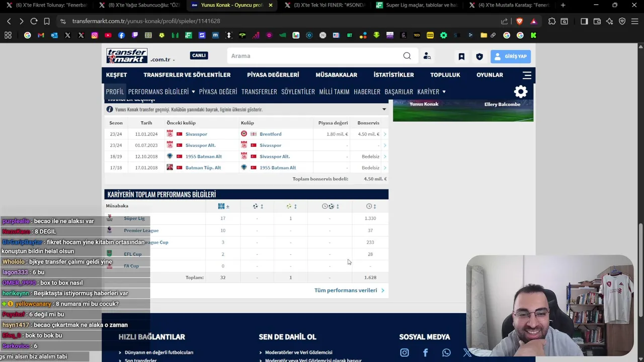
Task: Open Tüm performans verileri link
Action: [x=349, y=290]
